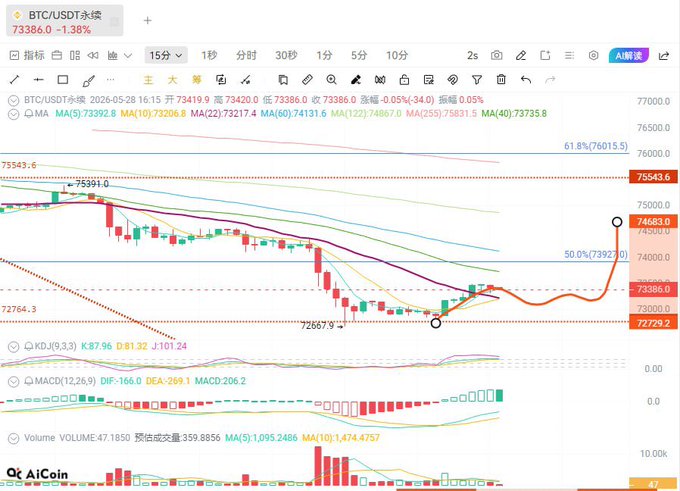Screen dimensions: 680x491
Task: Select the trend line drawing tool
Action: (14, 80)
